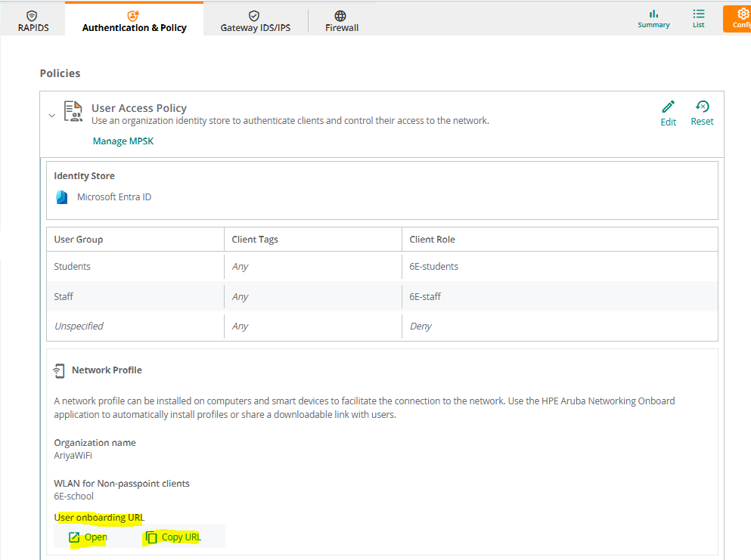This screenshot has height=560, width=751.
Task: Open the Manage MPSK link
Action: point(123,141)
